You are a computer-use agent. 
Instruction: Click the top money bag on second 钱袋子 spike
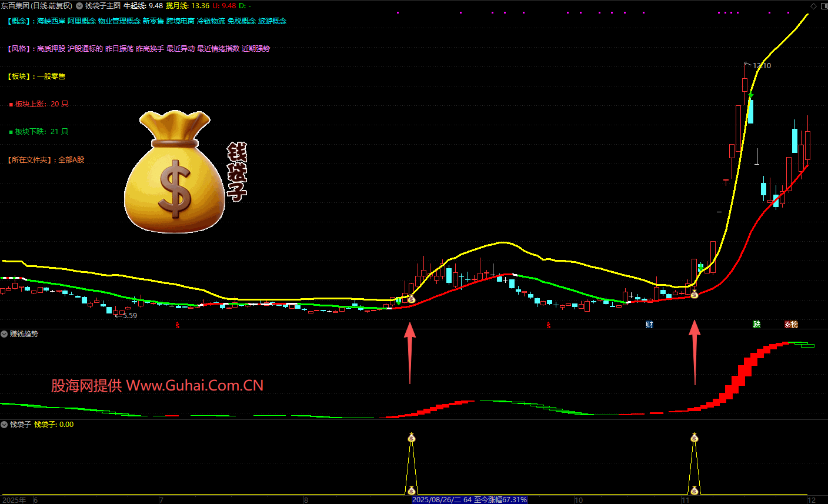[x=695, y=438]
